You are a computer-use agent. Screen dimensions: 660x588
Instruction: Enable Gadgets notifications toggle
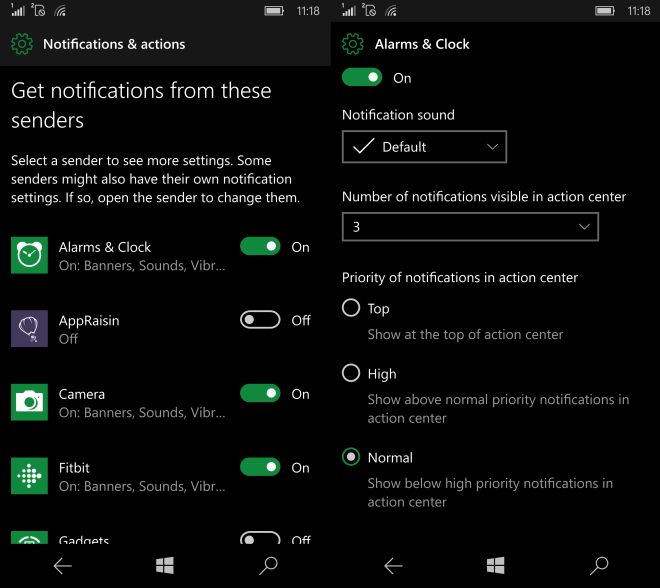[x=260, y=537]
